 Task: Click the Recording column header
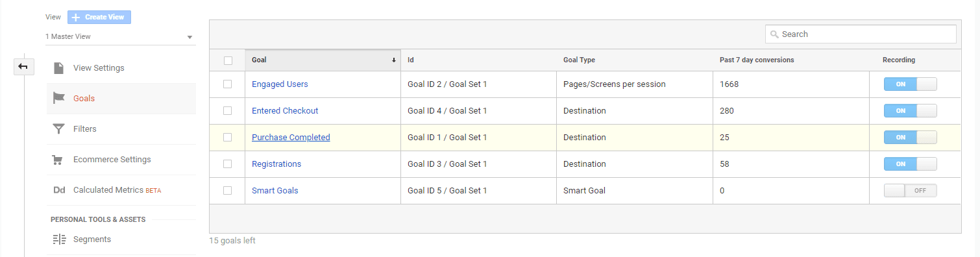tap(915, 60)
